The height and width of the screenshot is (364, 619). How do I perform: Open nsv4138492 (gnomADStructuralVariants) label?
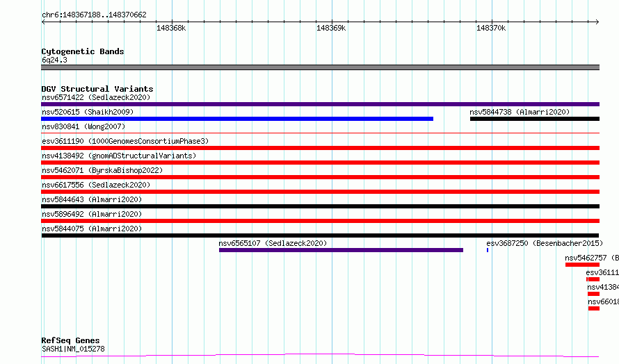119,156
